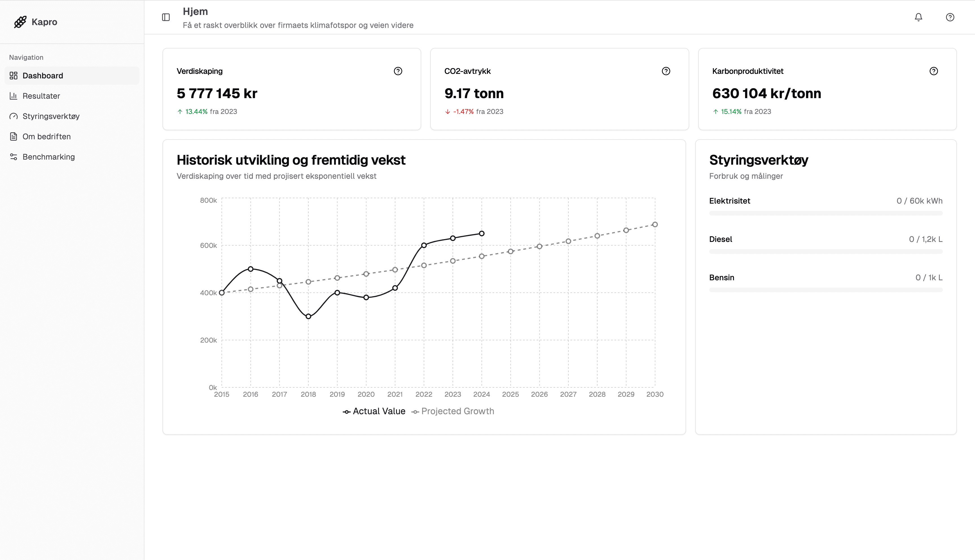Open Karbonproduktivitet card info icon
Viewport: 975px width, 560px height.
(x=934, y=71)
